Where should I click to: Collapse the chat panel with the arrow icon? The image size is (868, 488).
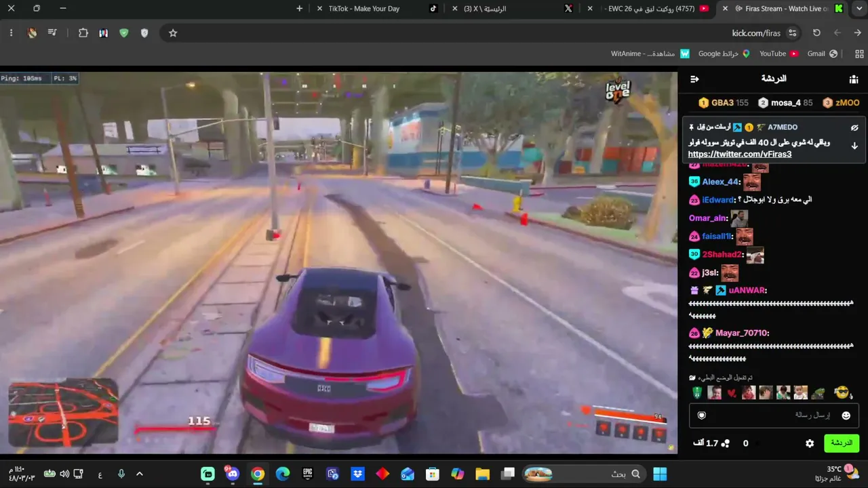pos(694,79)
